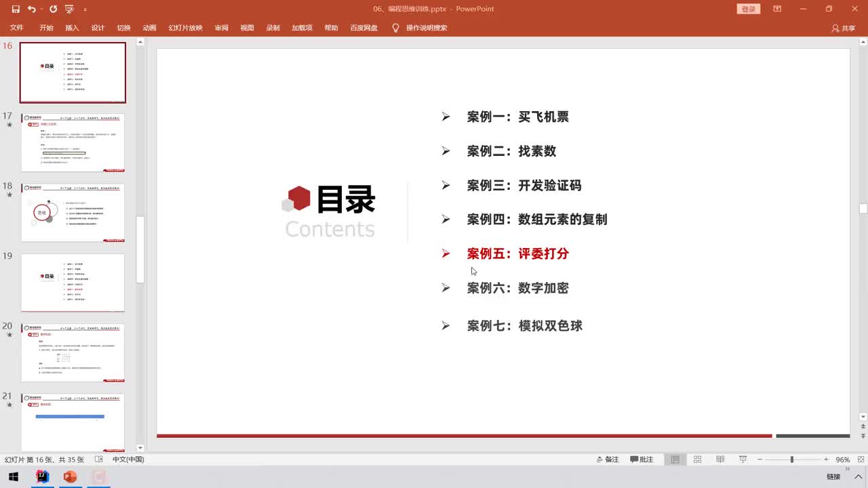Toggle the 备注 notes pane
Image resolution: width=868 pixels, height=488 pixels.
(x=608, y=460)
